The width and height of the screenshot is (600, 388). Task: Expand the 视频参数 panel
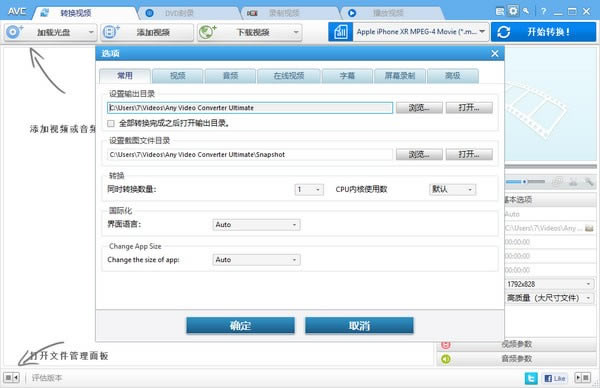point(516,344)
